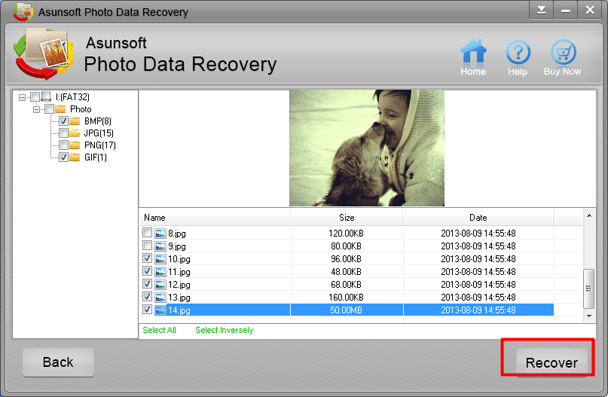
Task: Check the I:(FAT32) drive checkbox
Action: pos(35,97)
